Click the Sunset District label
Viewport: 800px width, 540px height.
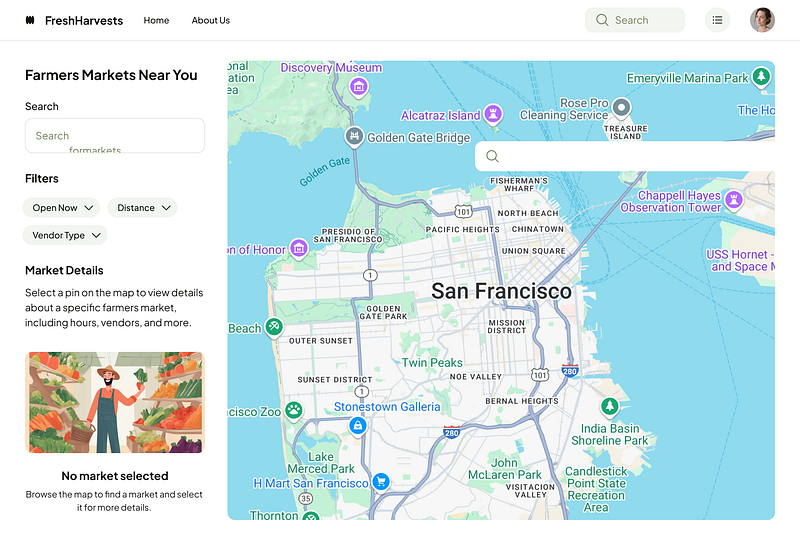(335, 380)
